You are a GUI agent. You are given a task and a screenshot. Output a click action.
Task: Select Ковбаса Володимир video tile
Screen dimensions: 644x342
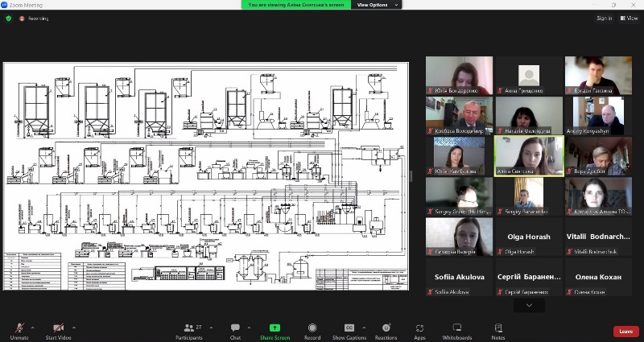point(459,116)
